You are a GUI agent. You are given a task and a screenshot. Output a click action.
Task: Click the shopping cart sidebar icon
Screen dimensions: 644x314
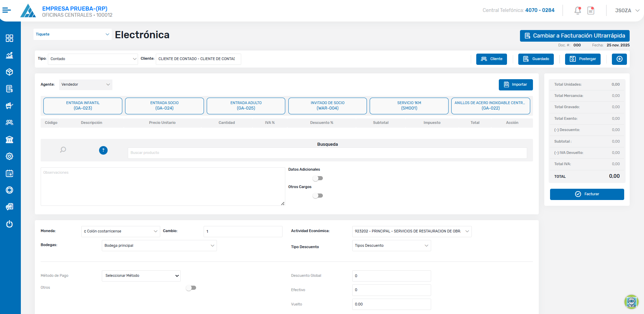pos(10,106)
